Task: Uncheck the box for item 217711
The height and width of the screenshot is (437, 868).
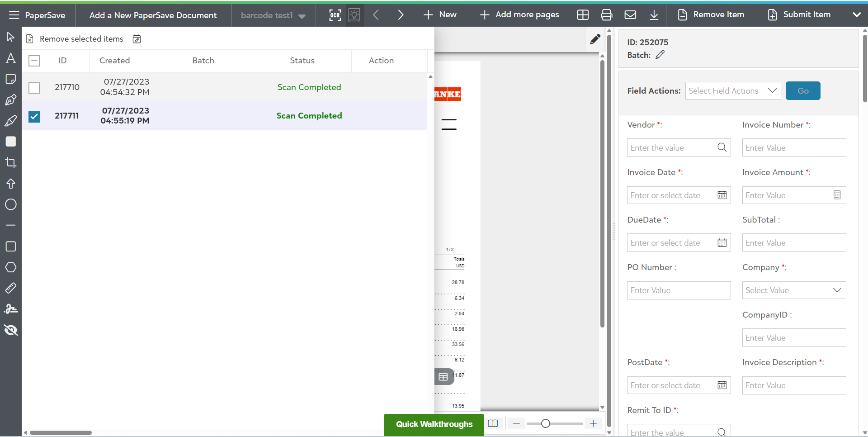Action: [34, 116]
